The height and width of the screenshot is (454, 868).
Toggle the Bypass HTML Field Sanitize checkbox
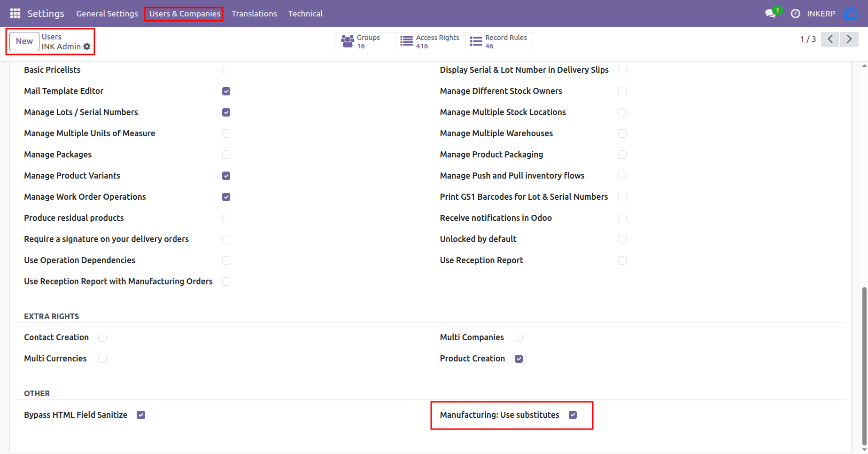[141, 415]
